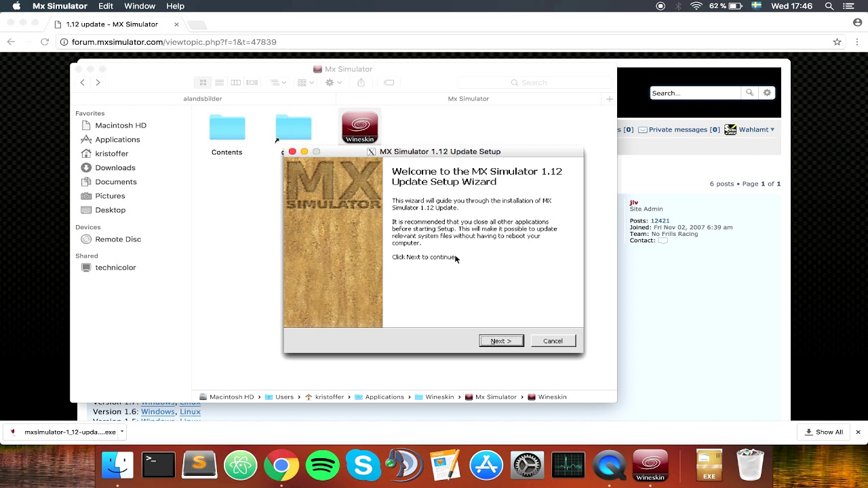Select Documents in Finder sidebar
This screenshot has width=868, height=488.
click(x=116, y=182)
